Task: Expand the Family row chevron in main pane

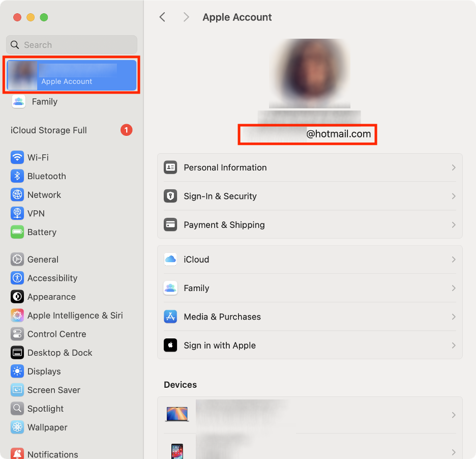Action: pos(454,288)
